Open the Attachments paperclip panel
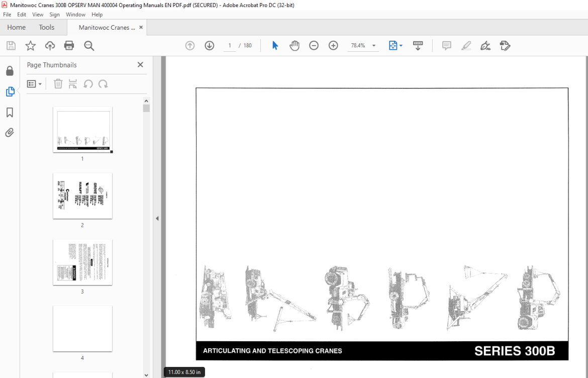588x378 pixels. 10,132
